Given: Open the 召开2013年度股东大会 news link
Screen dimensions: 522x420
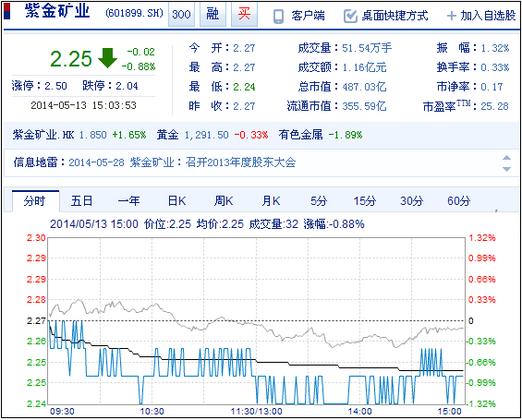Looking at the screenshot, I should coord(241,162).
